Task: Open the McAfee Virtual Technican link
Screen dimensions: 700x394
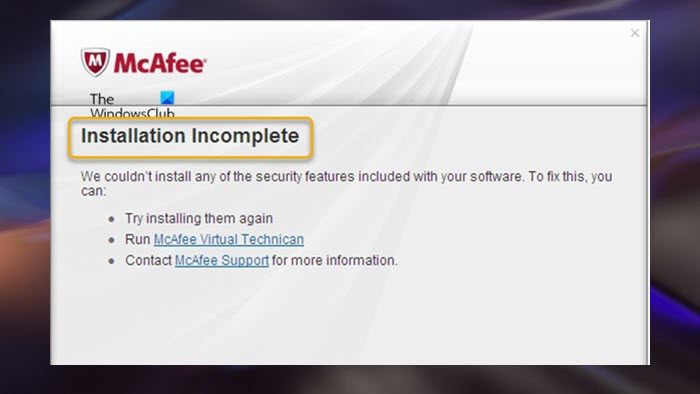Action: [x=229, y=240]
